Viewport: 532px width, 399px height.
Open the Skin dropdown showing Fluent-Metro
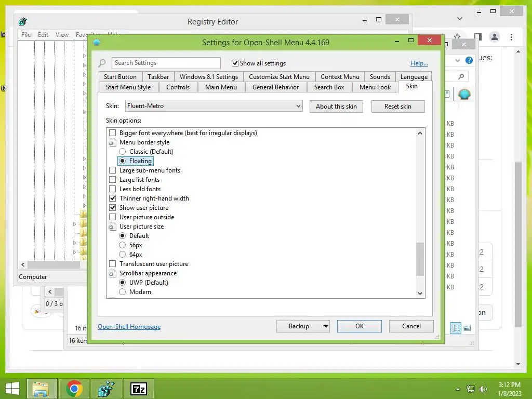pyautogui.click(x=214, y=106)
